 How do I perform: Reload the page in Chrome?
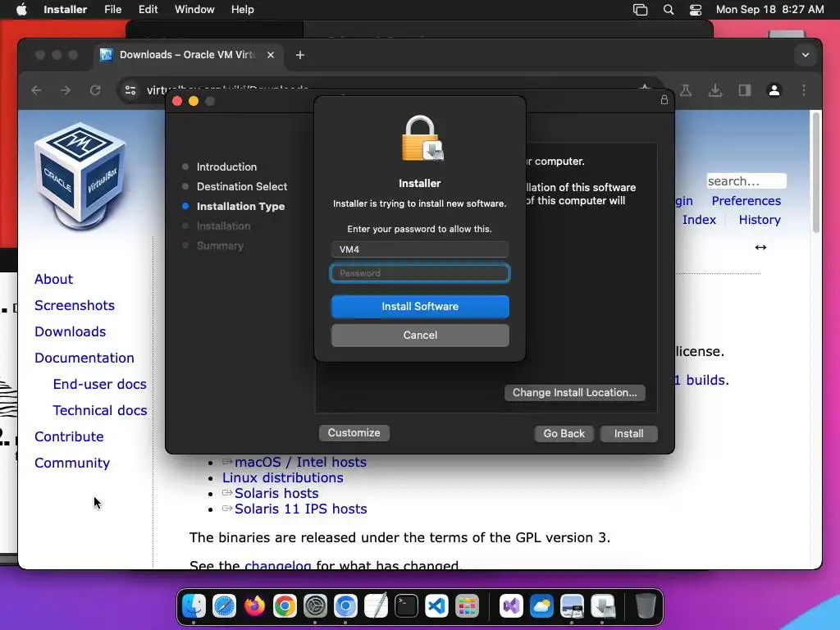pyautogui.click(x=95, y=90)
